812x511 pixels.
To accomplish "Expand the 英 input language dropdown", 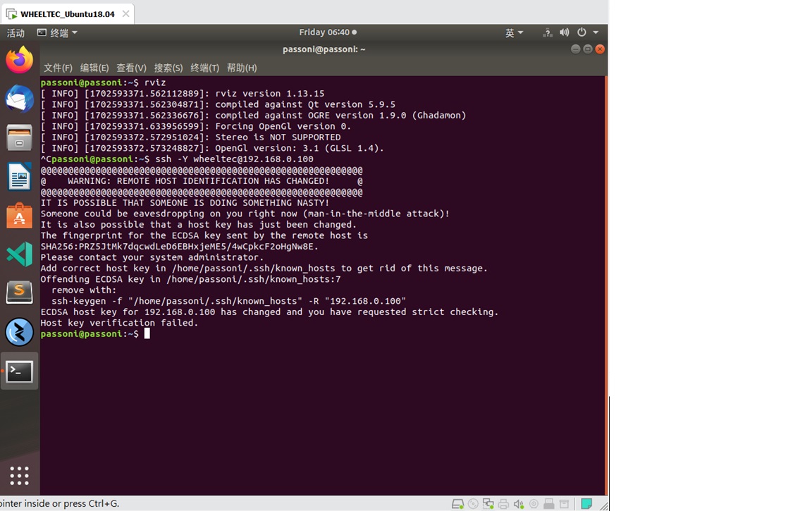I will pos(515,32).
